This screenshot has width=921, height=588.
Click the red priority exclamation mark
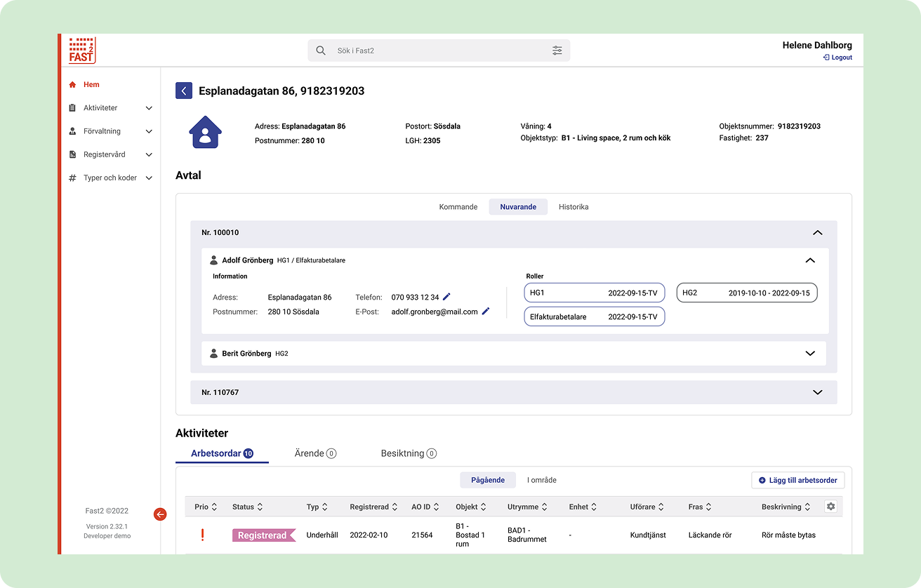coord(202,535)
